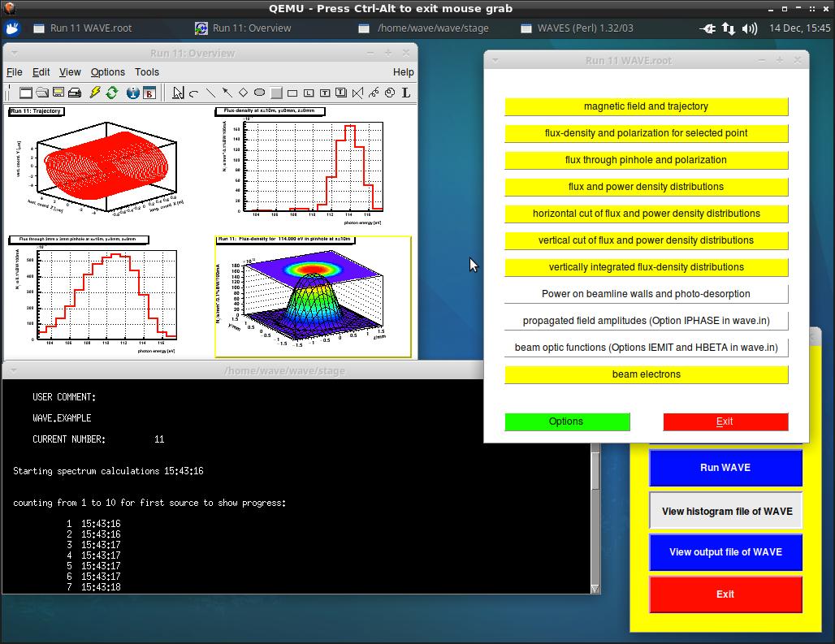Choose the LaTeX text tool
This screenshot has width=835, height=644.
(x=406, y=93)
